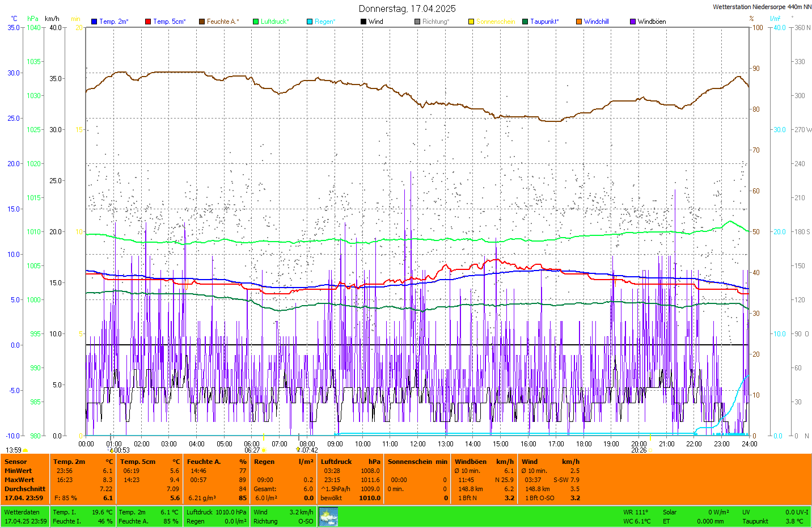Click the sunrise marker at 06:27

click(x=264, y=450)
